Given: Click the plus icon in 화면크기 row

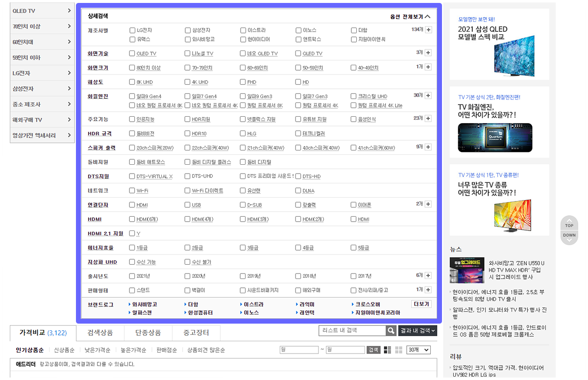Looking at the screenshot, I should 428,67.
